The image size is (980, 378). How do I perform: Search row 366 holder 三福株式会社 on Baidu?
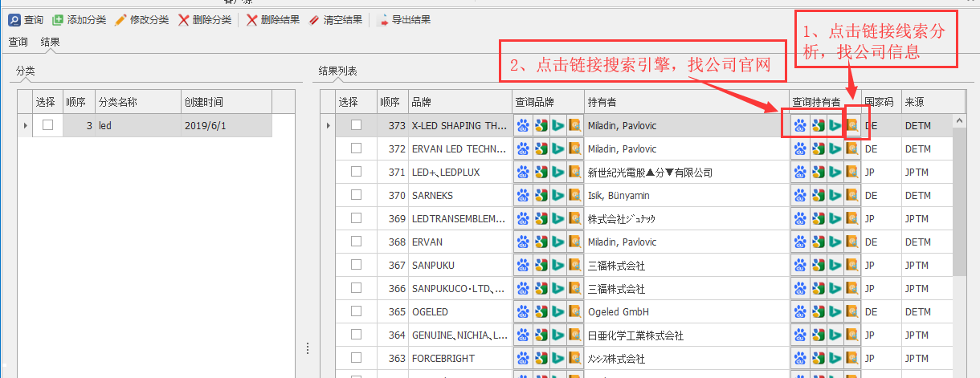click(800, 288)
